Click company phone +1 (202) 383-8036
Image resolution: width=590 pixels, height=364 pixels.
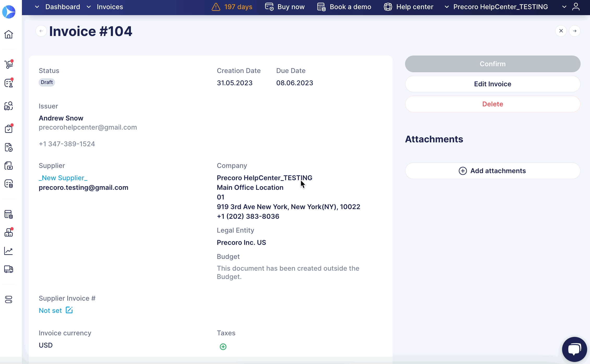click(248, 216)
